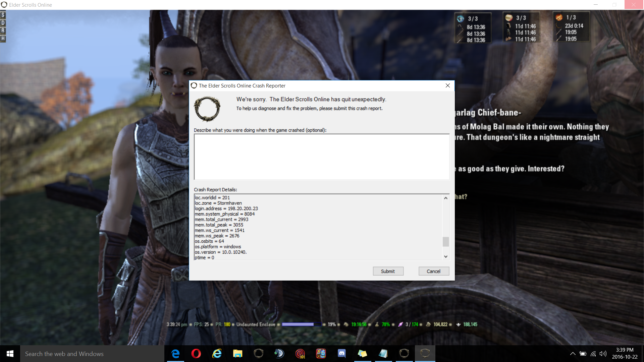Open Sticky Notes taskbar icon
Viewport: 644px width, 362px height.
coord(362,354)
